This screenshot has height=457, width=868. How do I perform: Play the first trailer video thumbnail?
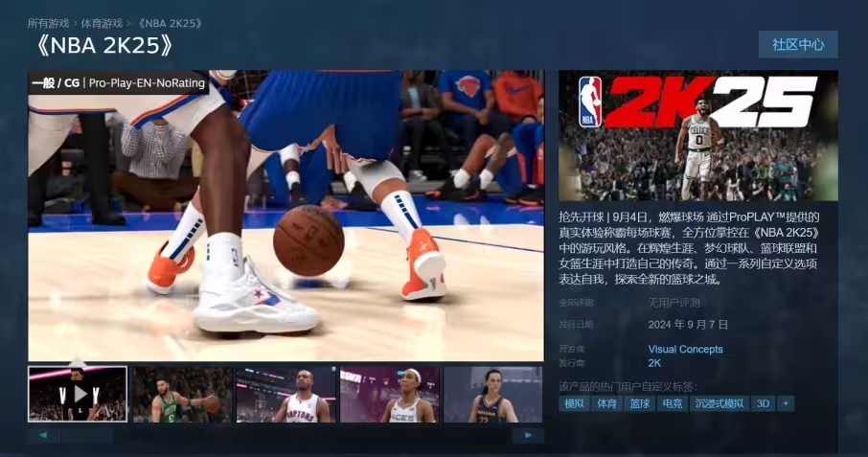tap(78, 395)
